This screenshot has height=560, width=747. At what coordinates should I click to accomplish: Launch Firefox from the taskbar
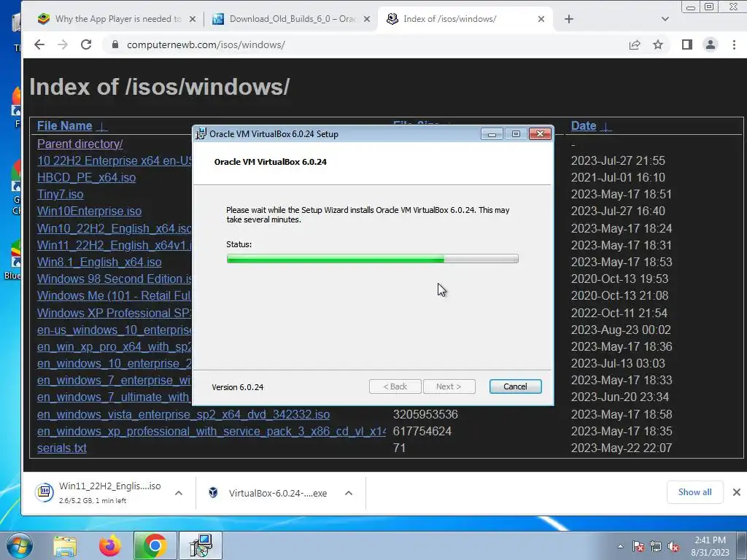(x=109, y=545)
